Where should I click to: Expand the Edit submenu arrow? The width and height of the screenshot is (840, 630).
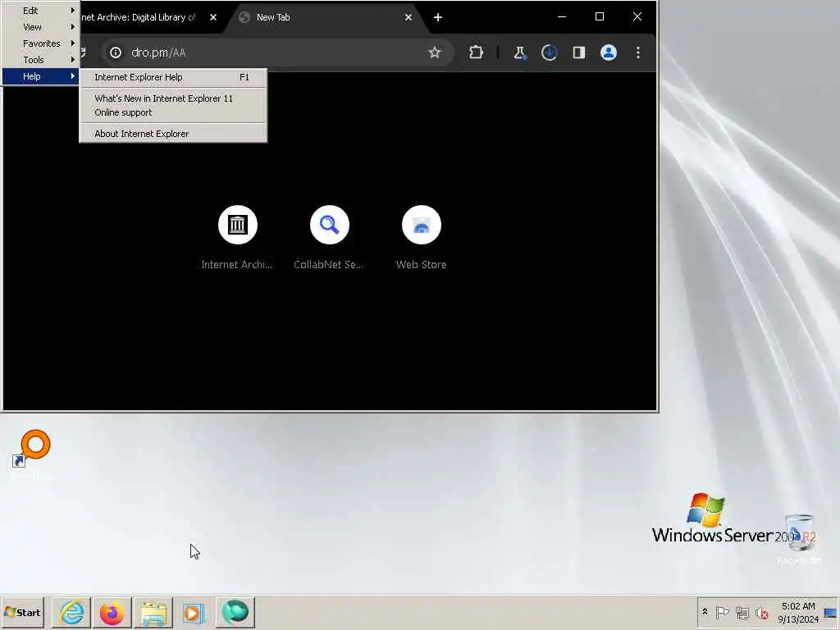pyautogui.click(x=73, y=10)
